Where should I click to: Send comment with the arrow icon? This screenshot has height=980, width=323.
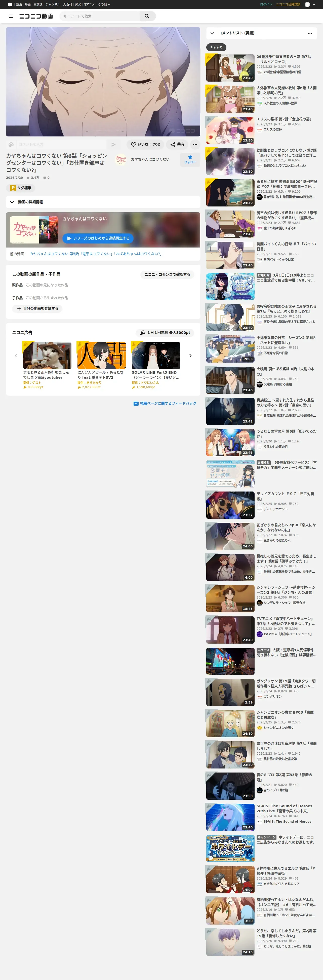pyautogui.click(x=113, y=145)
